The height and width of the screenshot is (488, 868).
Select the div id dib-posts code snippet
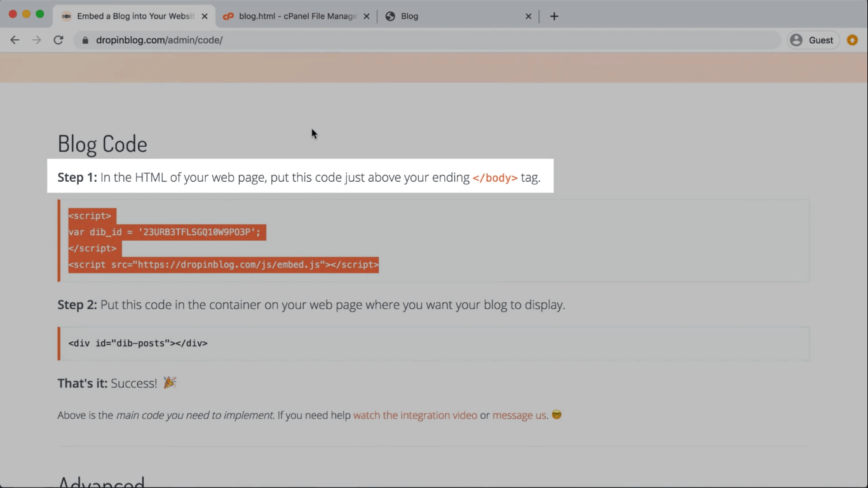point(138,343)
